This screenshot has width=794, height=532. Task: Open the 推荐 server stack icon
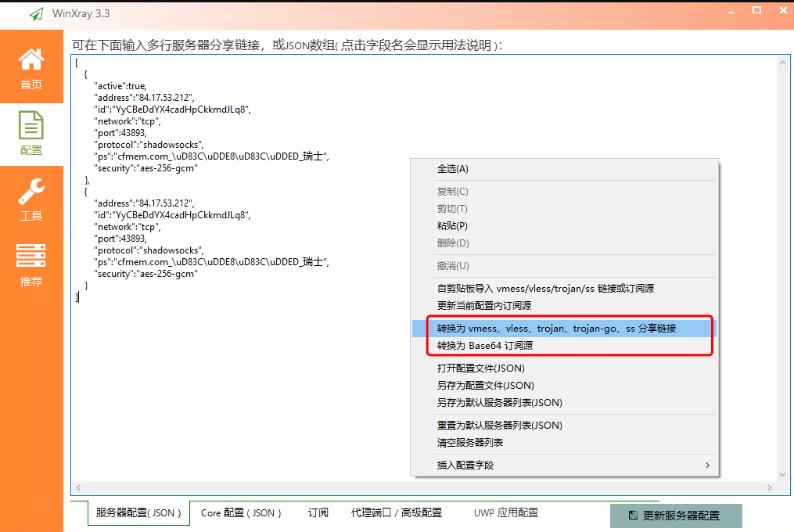click(31, 255)
